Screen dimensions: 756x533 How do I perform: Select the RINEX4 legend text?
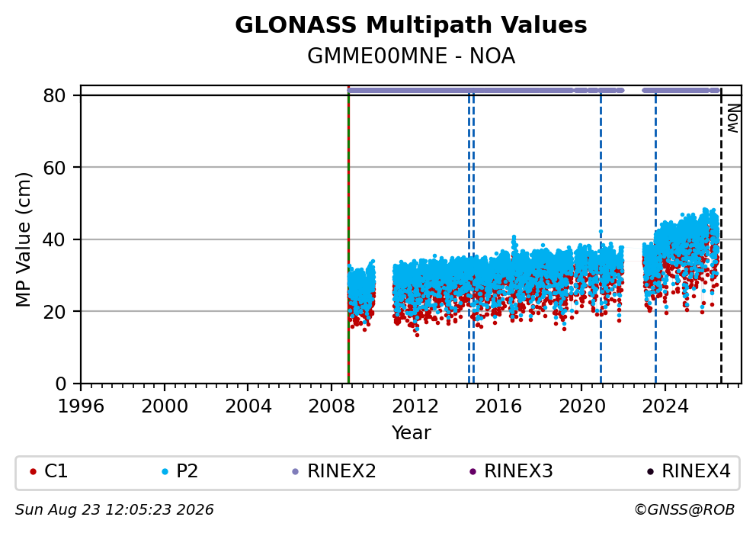click(x=696, y=471)
